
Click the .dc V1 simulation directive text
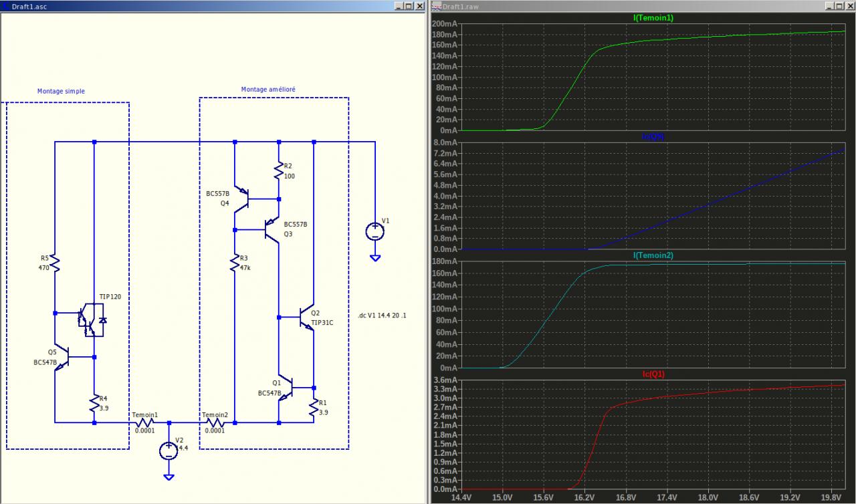383,314
